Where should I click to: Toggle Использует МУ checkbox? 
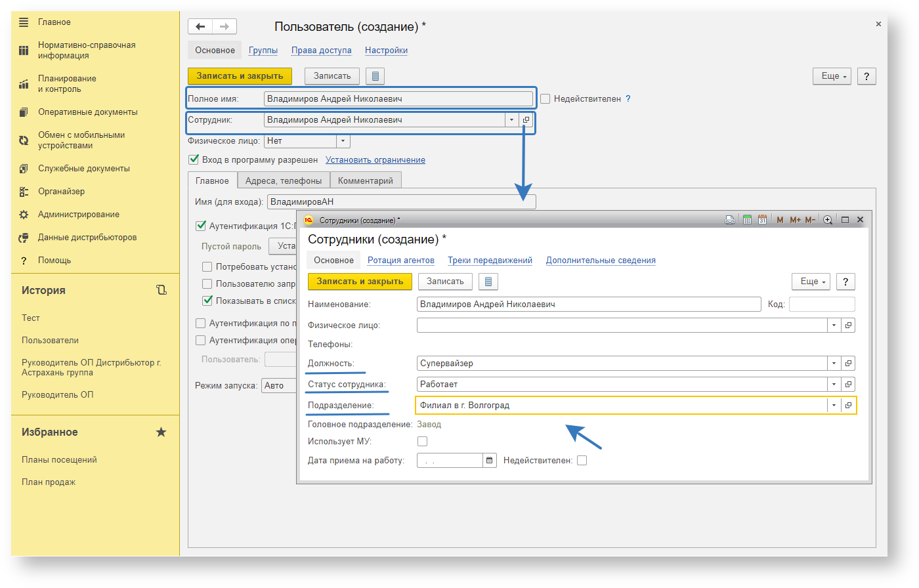422,441
